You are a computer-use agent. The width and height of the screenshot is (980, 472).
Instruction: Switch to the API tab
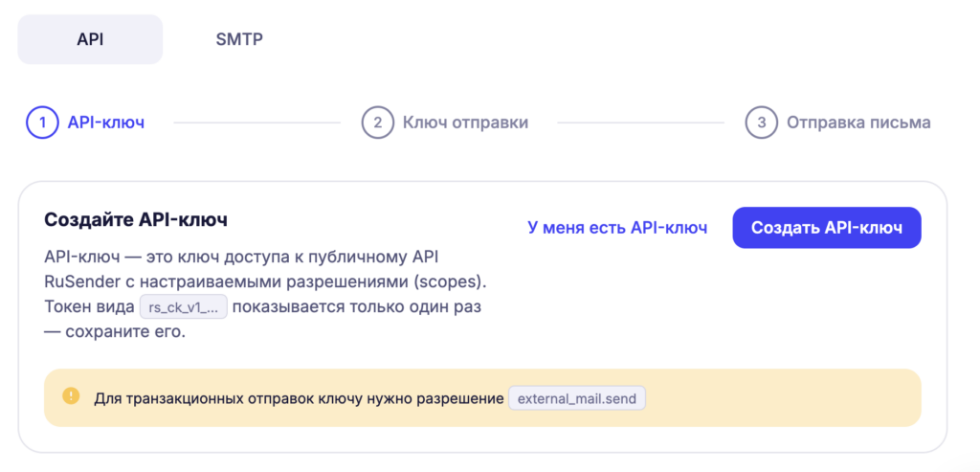(x=90, y=39)
